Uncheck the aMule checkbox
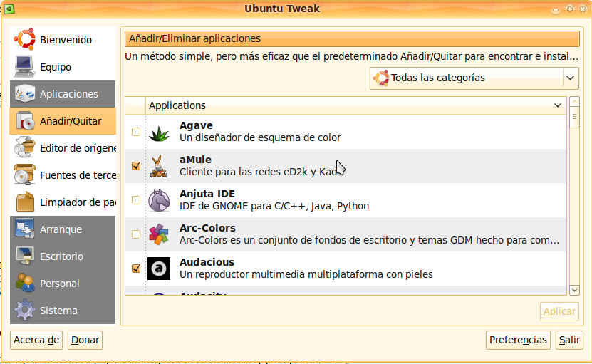 pos(136,166)
